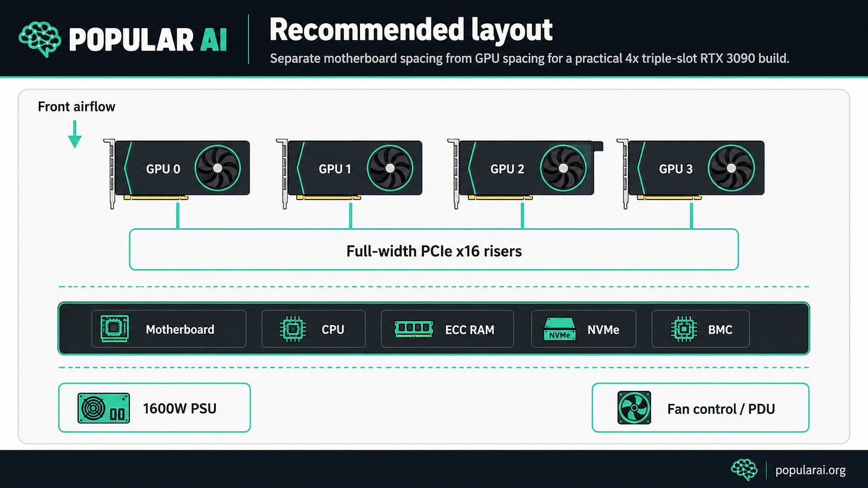Click the CPU chip icon
868x488 pixels.
tap(293, 329)
